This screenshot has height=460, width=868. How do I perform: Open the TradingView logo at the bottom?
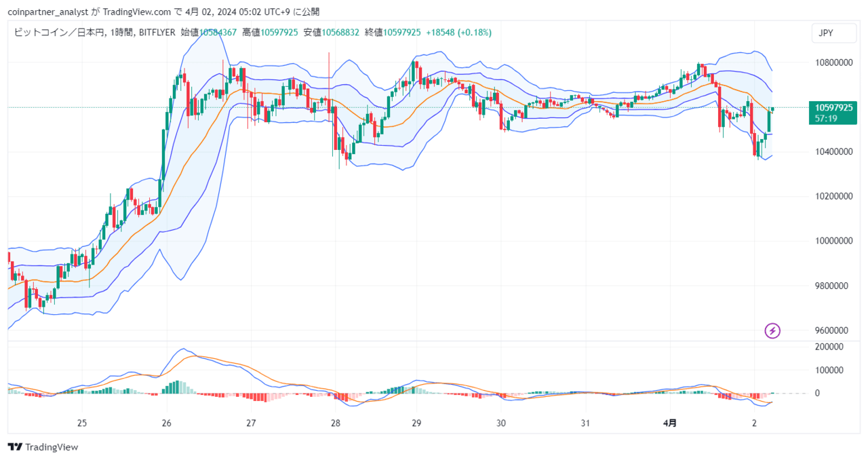(x=43, y=447)
